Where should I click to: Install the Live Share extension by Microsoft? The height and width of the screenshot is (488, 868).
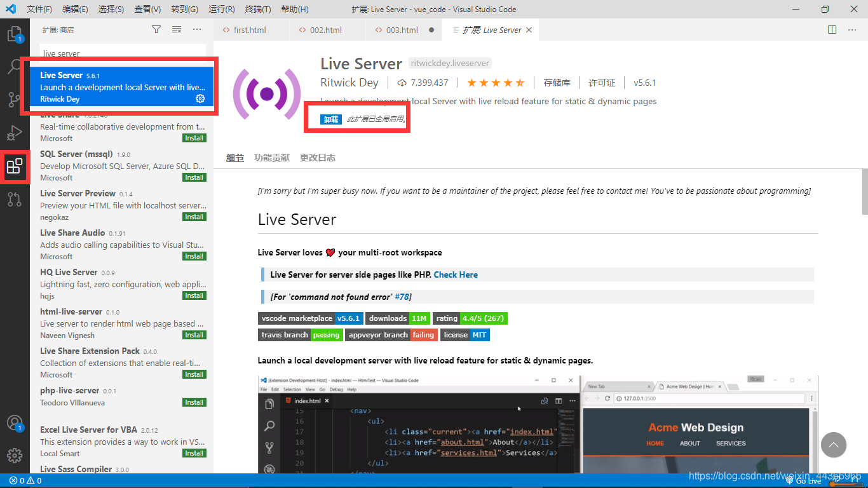194,138
